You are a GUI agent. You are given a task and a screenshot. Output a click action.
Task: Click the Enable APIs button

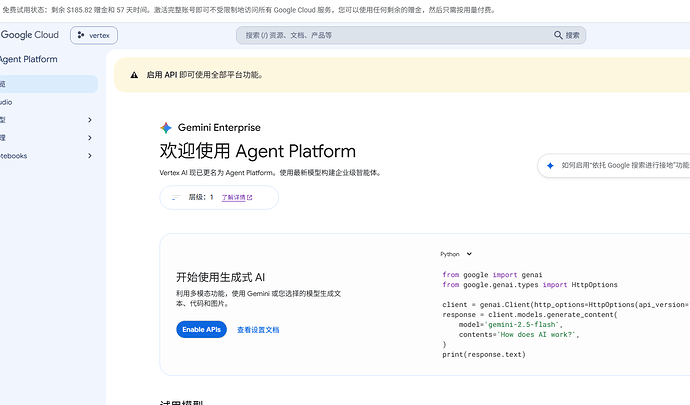click(202, 329)
